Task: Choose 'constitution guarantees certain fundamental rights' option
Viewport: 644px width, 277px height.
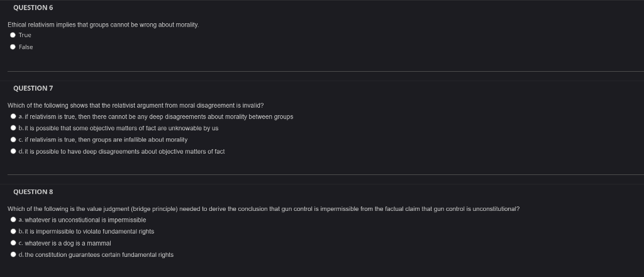Action: [x=13, y=254]
